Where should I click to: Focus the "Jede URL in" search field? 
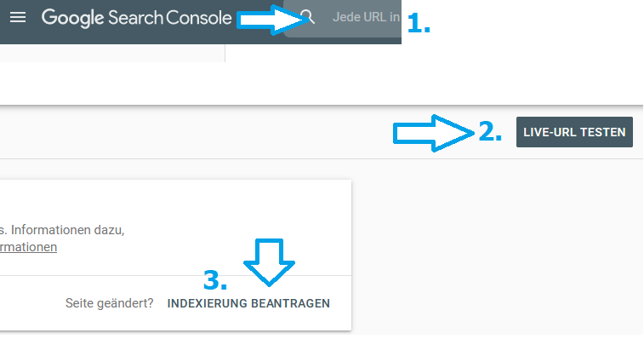(x=366, y=18)
